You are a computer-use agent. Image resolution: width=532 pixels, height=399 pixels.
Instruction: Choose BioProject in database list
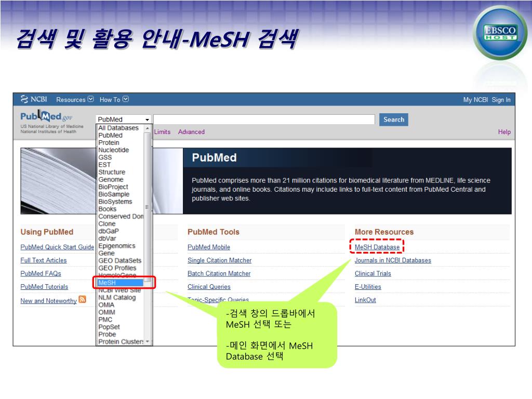113,187
